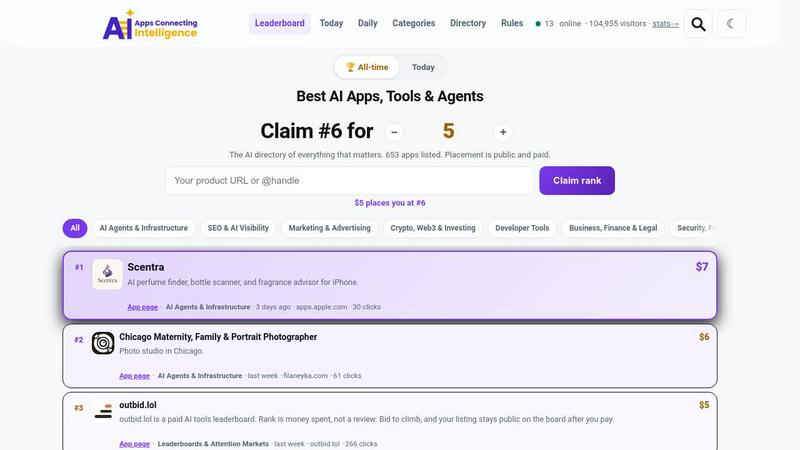Open the search magnifier icon

pyautogui.click(x=698, y=24)
